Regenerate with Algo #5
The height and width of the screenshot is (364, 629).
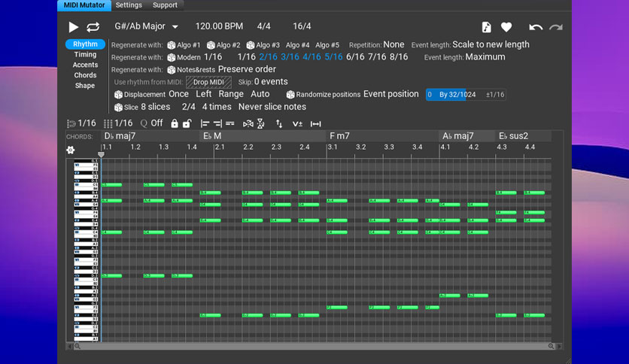pyautogui.click(x=327, y=45)
